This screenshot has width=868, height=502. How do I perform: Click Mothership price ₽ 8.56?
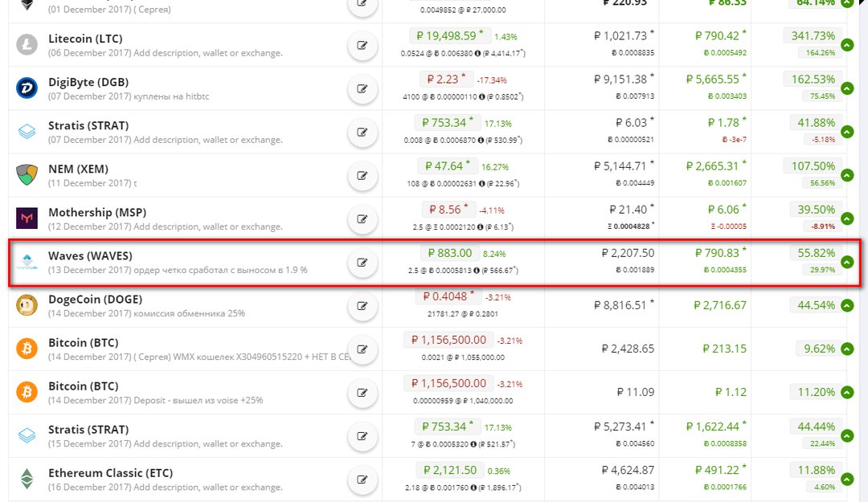(448, 210)
